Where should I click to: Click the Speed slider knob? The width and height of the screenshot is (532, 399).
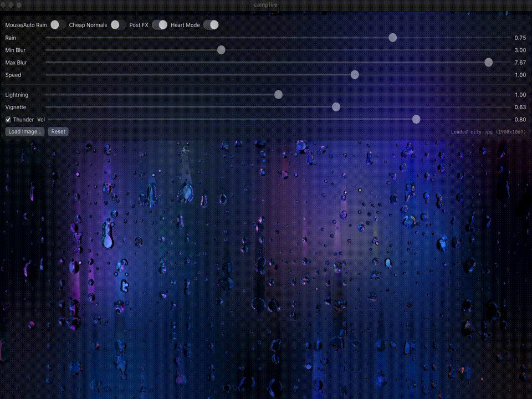pyautogui.click(x=355, y=74)
